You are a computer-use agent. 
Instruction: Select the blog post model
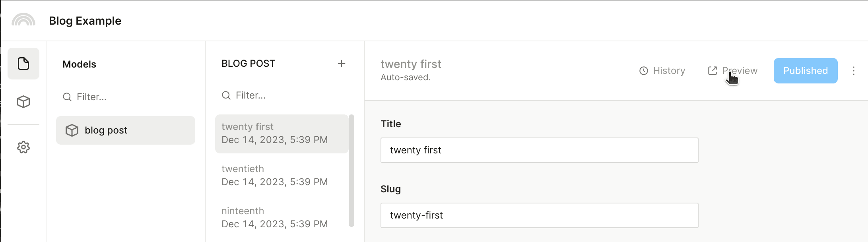(x=125, y=130)
